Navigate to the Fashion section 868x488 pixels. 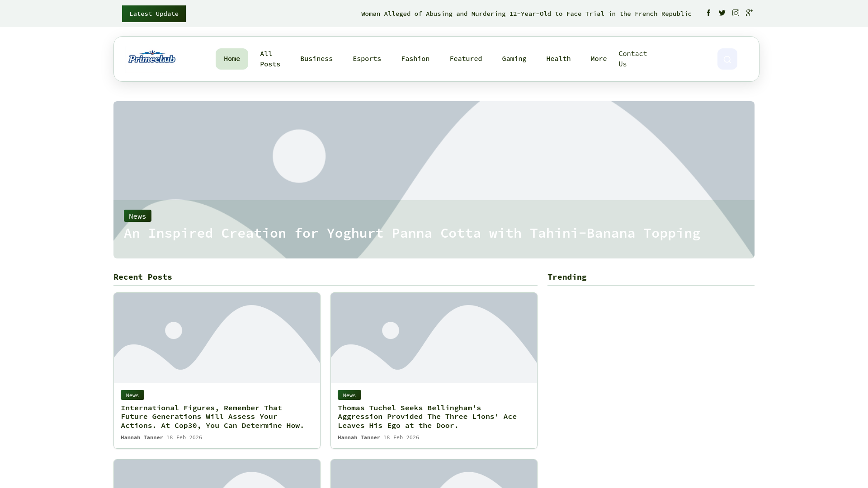pos(415,59)
